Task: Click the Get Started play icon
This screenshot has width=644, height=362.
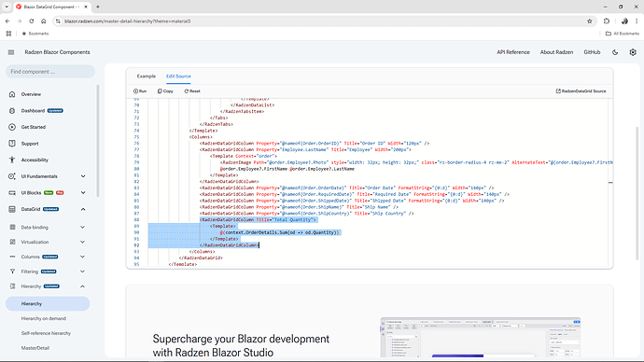Action: (x=12, y=127)
